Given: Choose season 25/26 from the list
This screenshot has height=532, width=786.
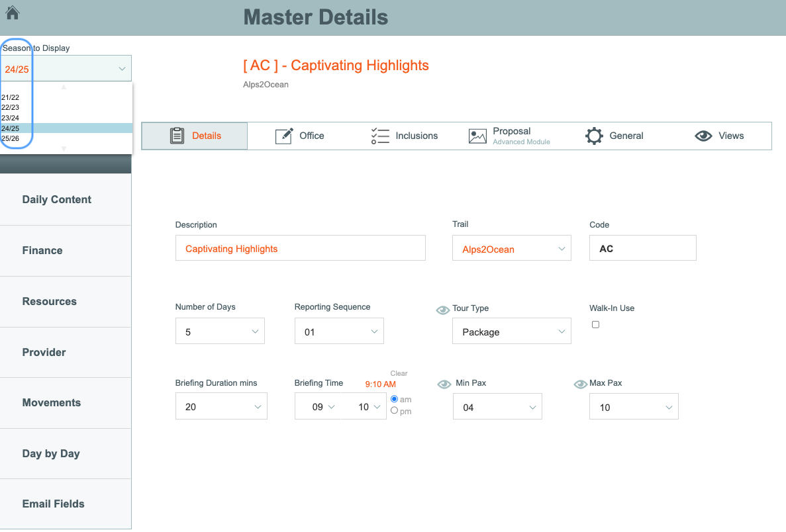Looking at the screenshot, I should point(66,138).
